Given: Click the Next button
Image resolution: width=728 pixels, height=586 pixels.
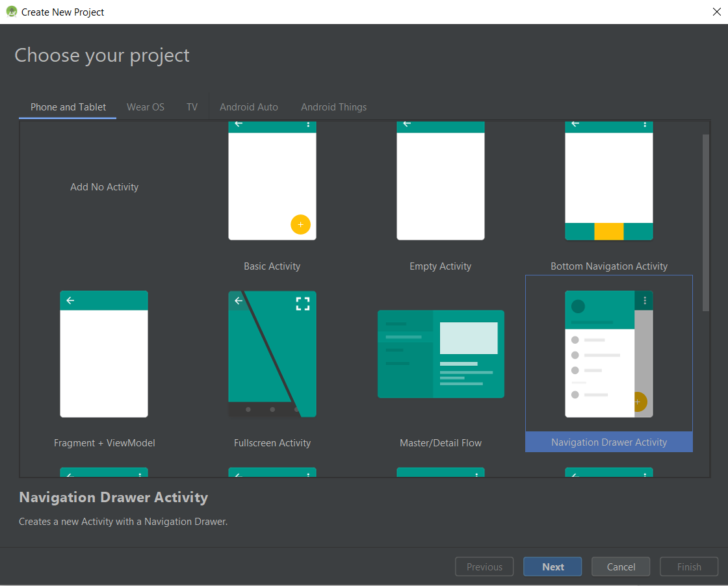Looking at the screenshot, I should pos(552,566).
